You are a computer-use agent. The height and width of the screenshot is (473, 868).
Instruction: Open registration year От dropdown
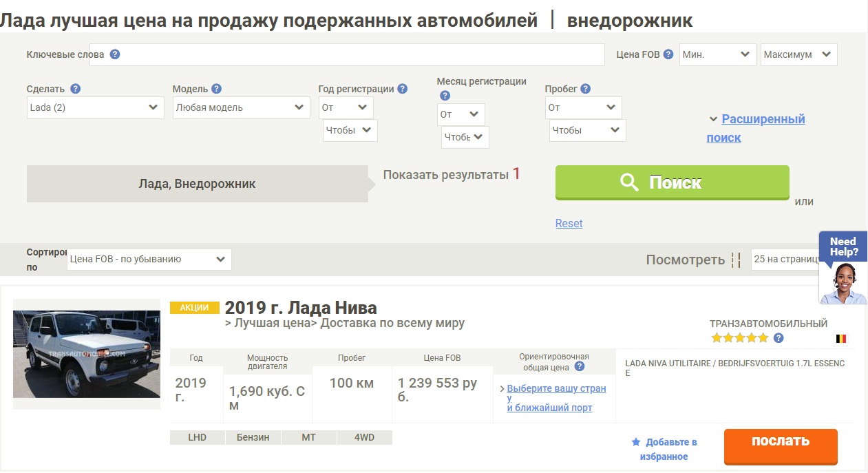tap(346, 107)
